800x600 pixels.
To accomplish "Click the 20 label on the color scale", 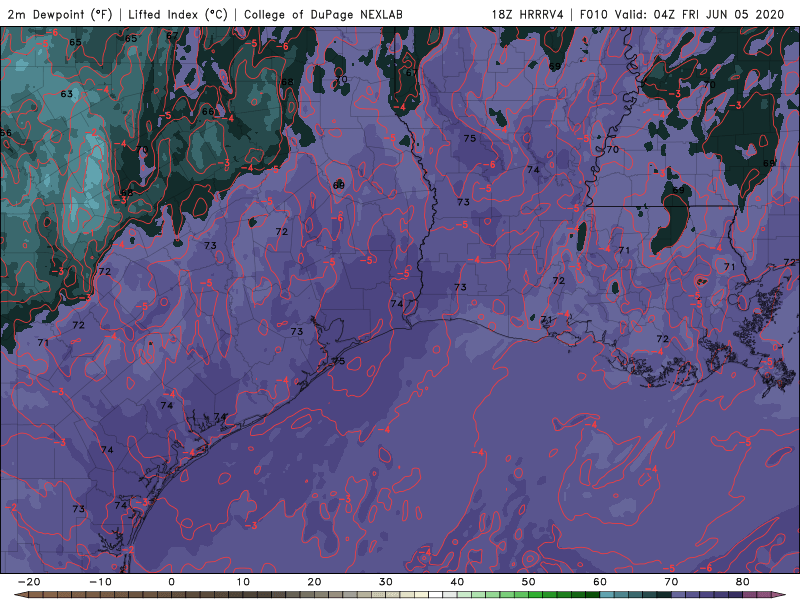I will pyautogui.click(x=314, y=582).
